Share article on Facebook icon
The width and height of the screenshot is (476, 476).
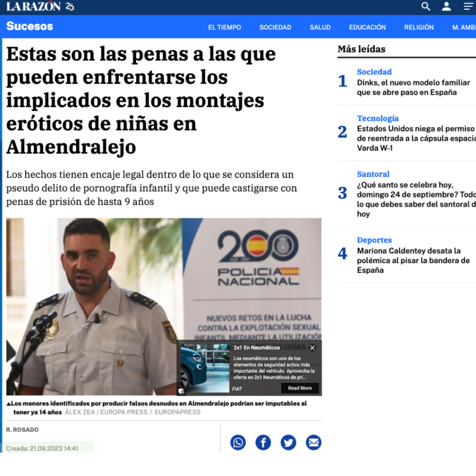(x=263, y=443)
